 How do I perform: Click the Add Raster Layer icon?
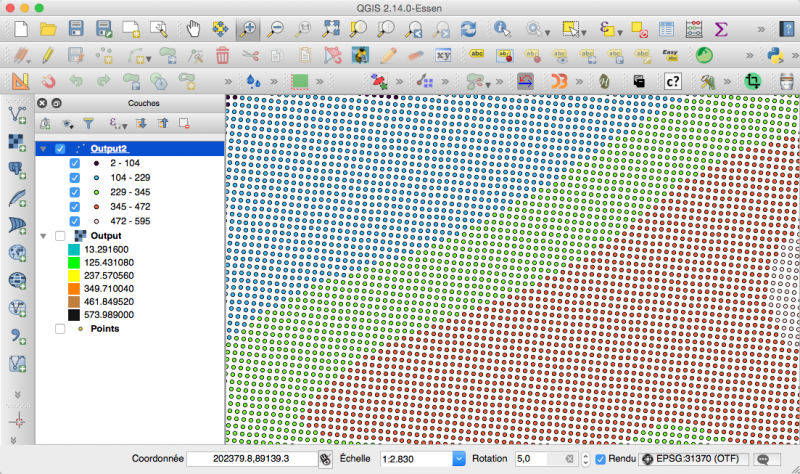coord(17,141)
